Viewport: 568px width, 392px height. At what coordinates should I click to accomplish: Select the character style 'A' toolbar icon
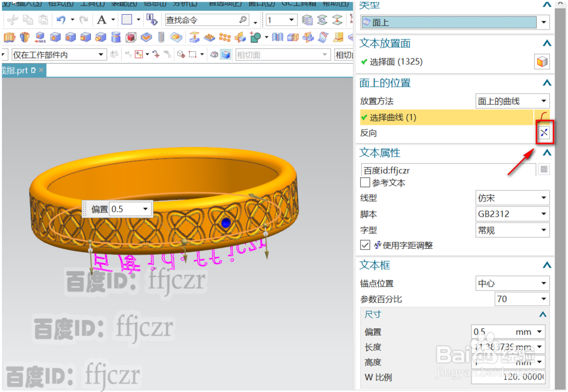(x=101, y=19)
